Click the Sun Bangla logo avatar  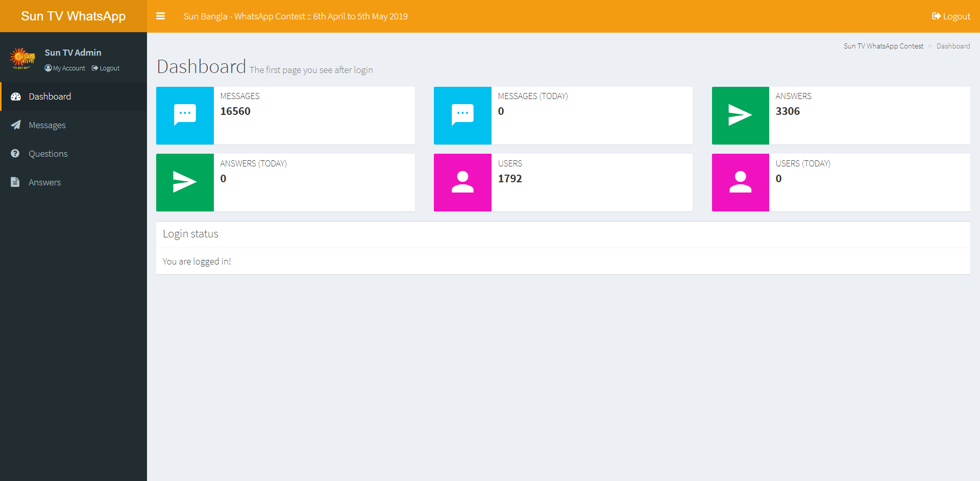[22, 59]
